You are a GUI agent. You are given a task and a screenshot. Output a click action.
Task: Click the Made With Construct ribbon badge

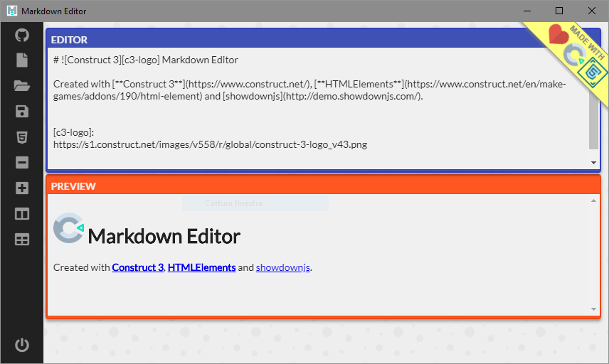(575, 54)
